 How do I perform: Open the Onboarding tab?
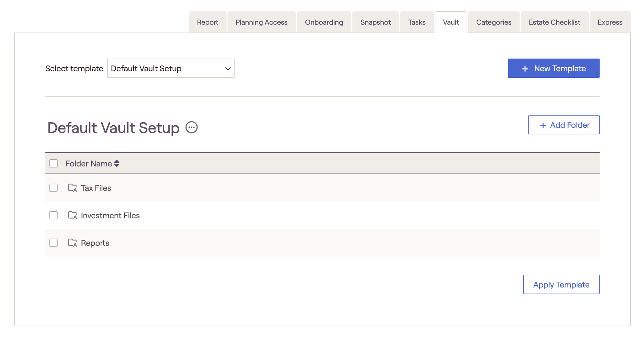point(324,22)
